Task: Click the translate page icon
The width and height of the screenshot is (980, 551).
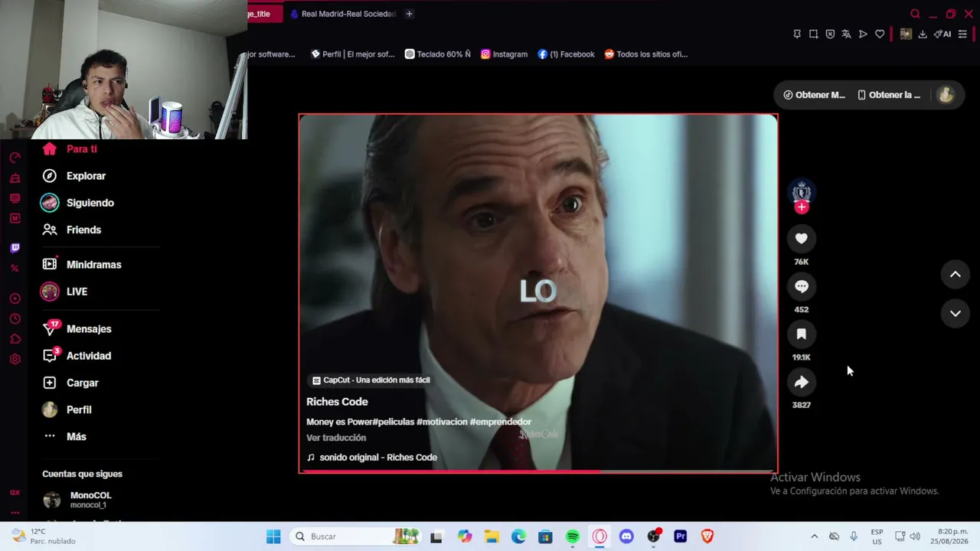Action: 846,34
